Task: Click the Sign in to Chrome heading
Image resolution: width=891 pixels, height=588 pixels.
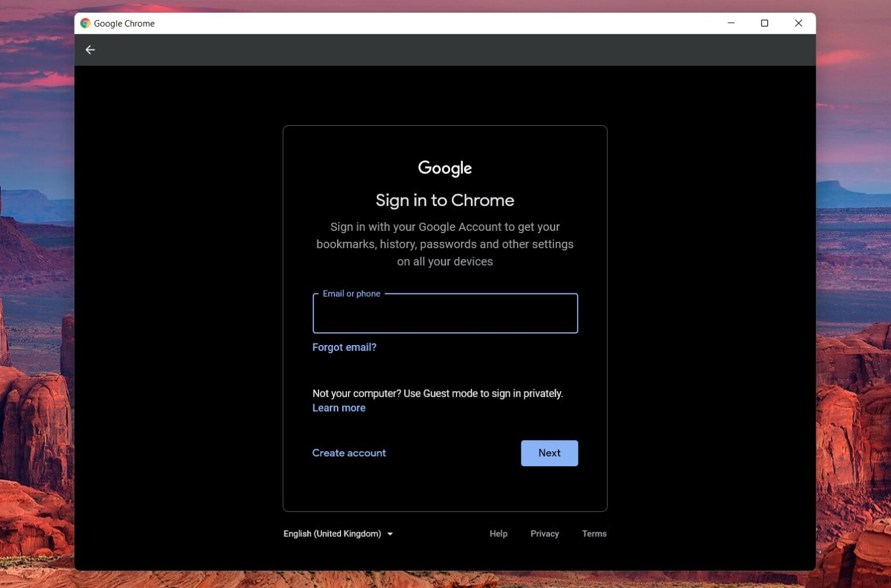Action: point(444,200)
